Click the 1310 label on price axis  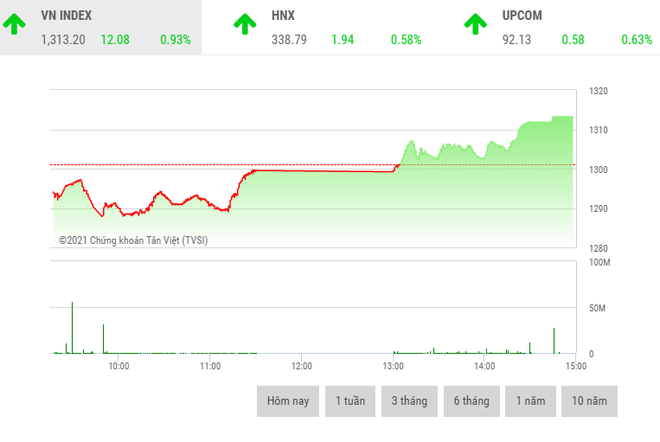598,130
